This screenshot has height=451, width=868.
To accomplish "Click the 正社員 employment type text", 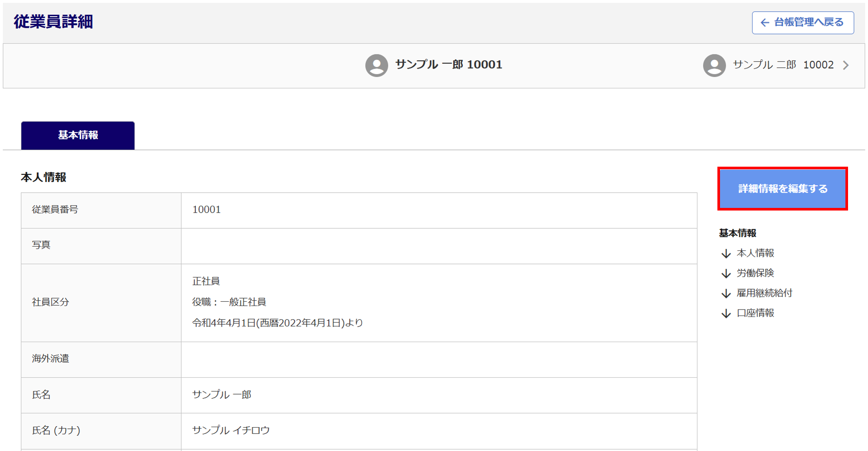I will coord(206,281).
